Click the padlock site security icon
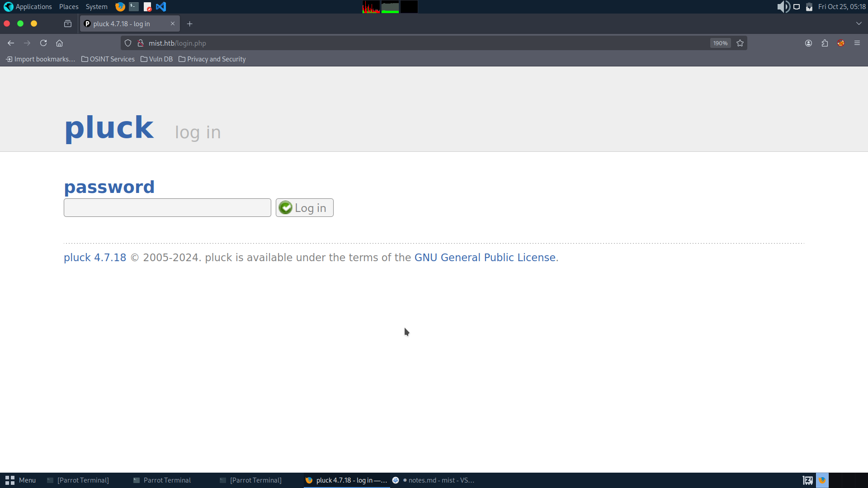Image resolution: width=868 pixels, height=488 pixels. coord(141,43)
